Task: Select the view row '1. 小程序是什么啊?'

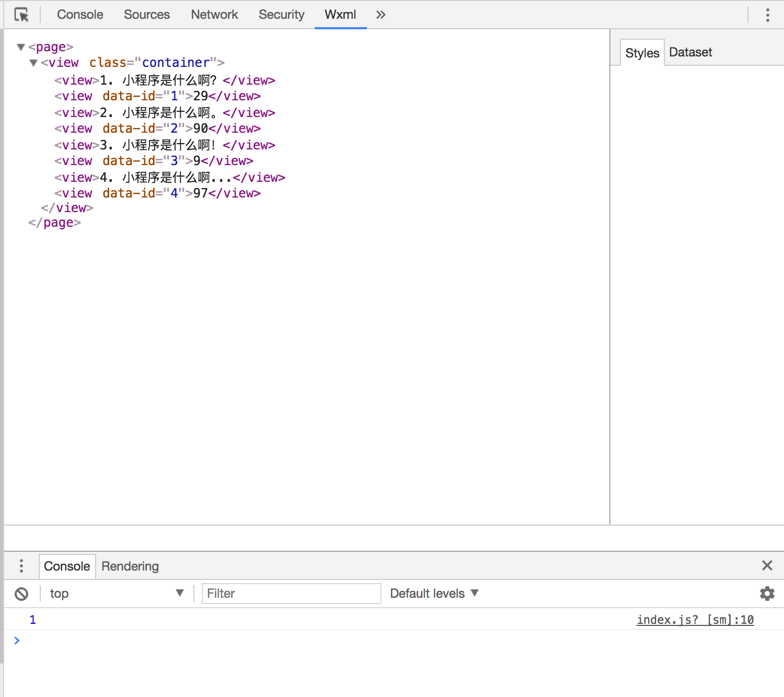Action: click(165, 80)
